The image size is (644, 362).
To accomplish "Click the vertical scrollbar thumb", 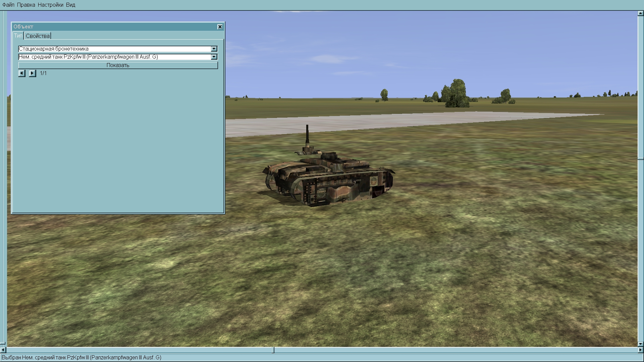I will coord(640,159).
